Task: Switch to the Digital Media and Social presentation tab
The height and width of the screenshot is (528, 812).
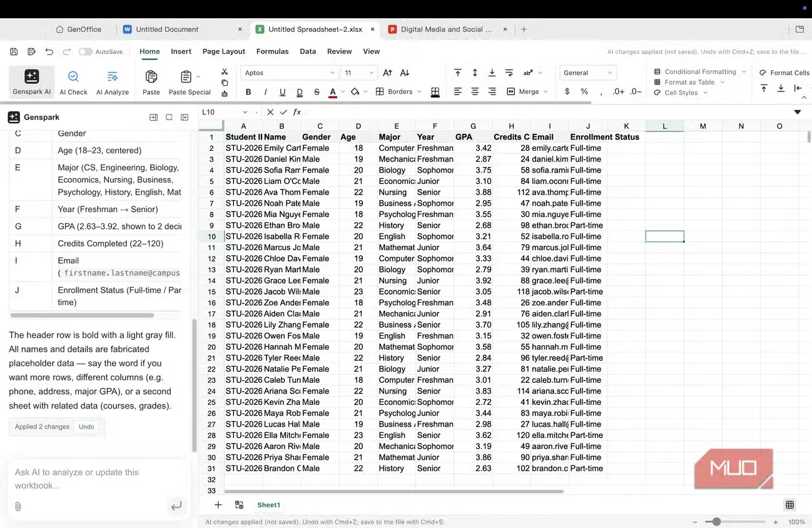Action: tap(446, 29)
